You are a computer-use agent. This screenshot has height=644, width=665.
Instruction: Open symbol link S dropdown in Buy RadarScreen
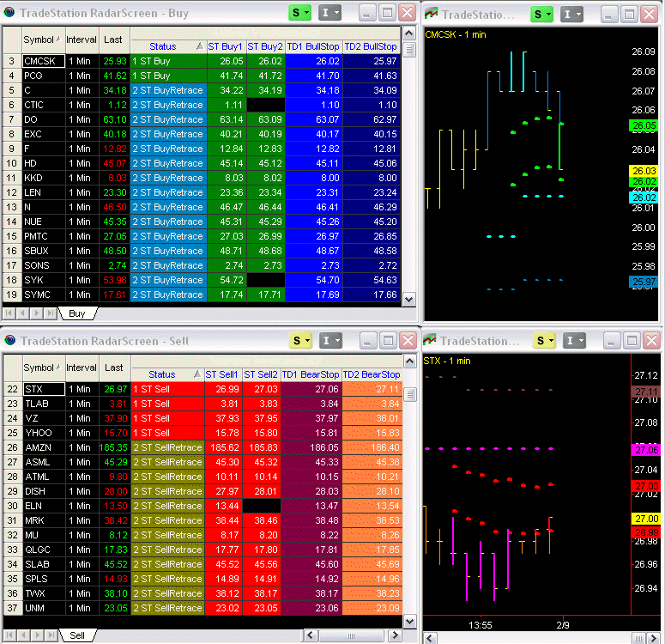(300, 13)
